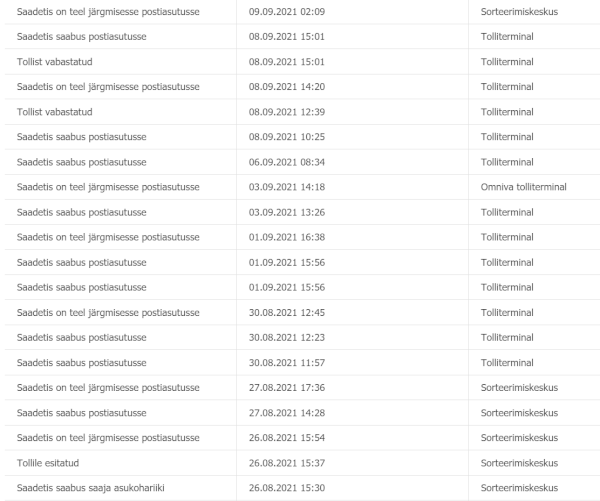Screen dimensions: 600x501
Task: Click the 03.09.2021 13:26 timestamp
Action: coord(287,212)
